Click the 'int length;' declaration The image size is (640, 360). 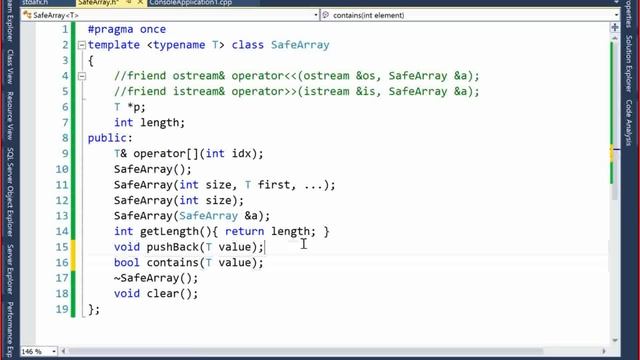(149, 122)
